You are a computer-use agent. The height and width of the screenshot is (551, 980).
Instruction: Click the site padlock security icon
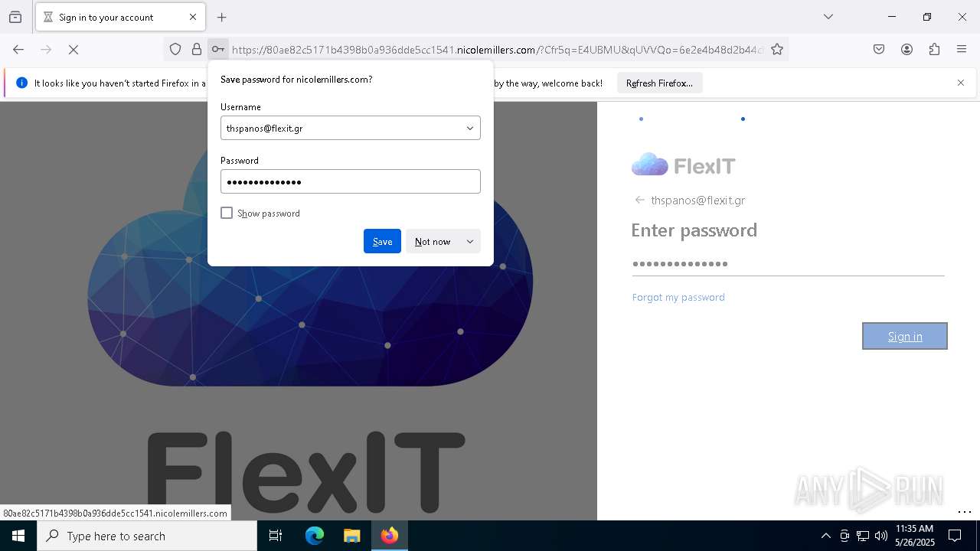click(x=197, y=49)
